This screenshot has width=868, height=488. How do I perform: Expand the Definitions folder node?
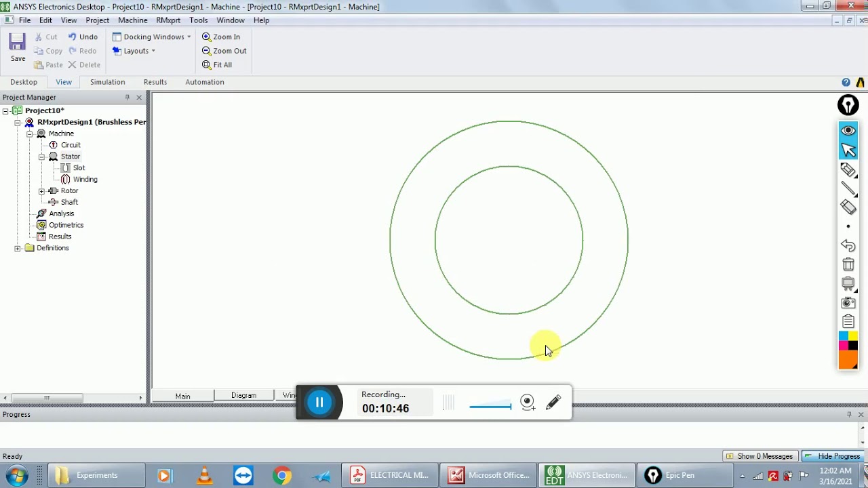(x=18, y=248)
